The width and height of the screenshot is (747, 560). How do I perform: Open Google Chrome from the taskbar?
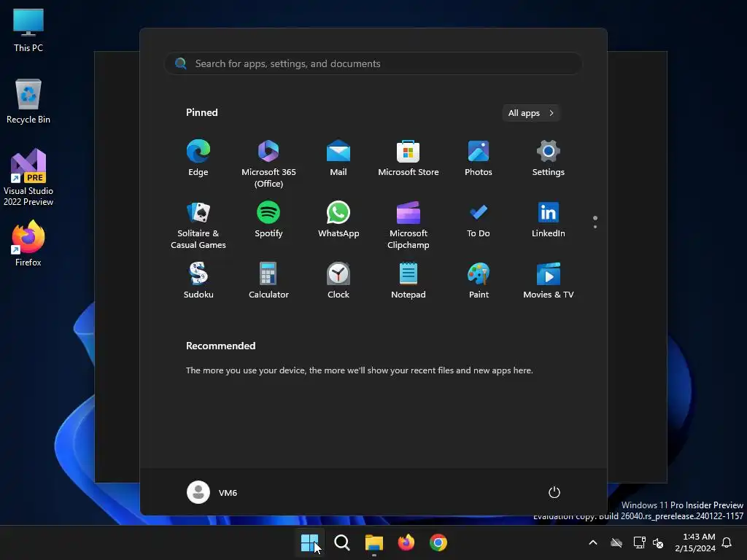pyautogui.click(x=438, y=542)
